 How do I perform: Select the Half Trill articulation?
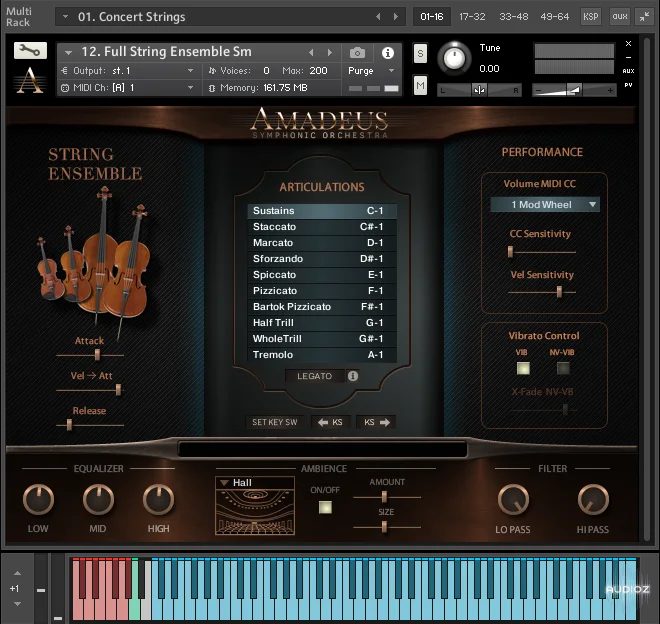pos(322,323)
